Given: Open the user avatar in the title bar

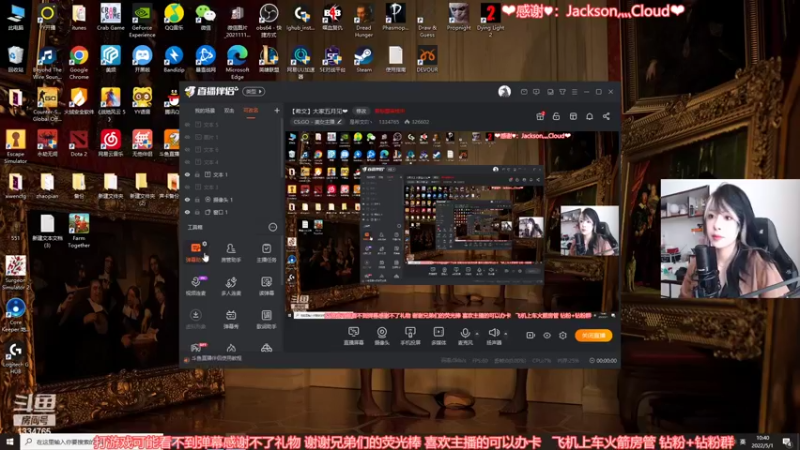Looking at the screenshot, I should (504, 91).
